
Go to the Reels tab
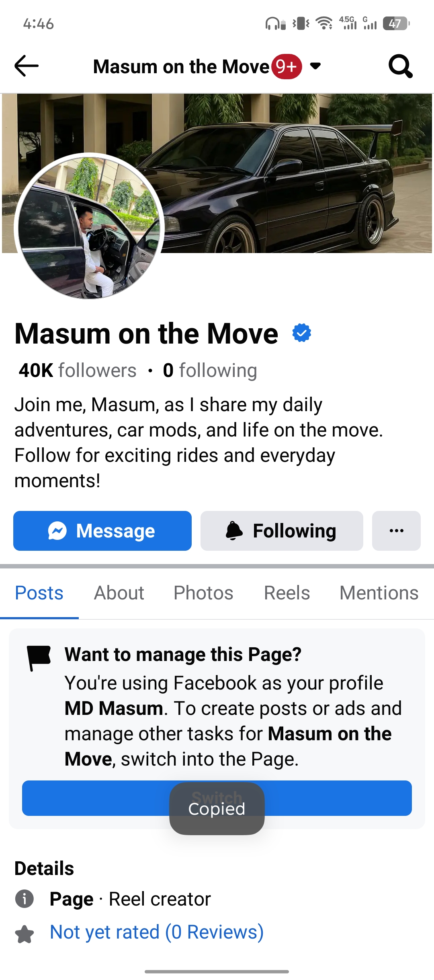[287, 593]
